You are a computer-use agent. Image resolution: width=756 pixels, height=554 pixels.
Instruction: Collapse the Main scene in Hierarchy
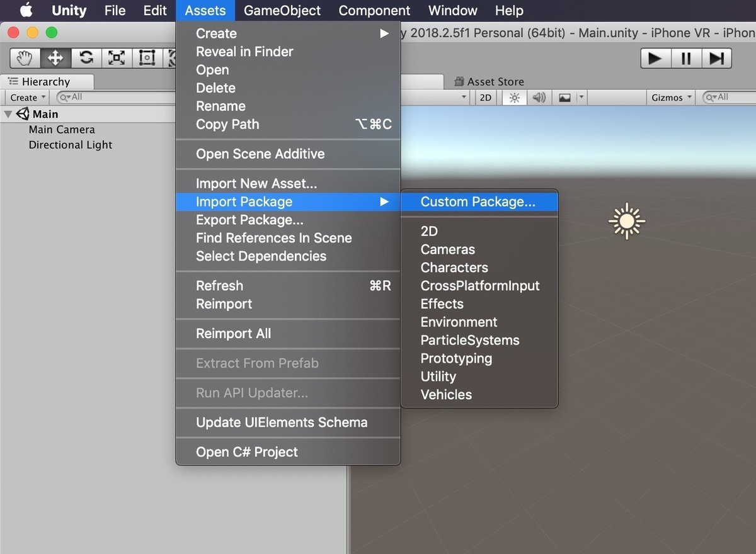pyautogui.click(x=8, y=115)
